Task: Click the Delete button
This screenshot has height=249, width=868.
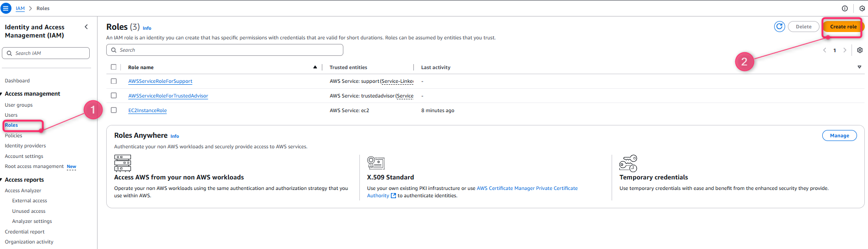Action: pyautogui.click(x=803, y=27)
